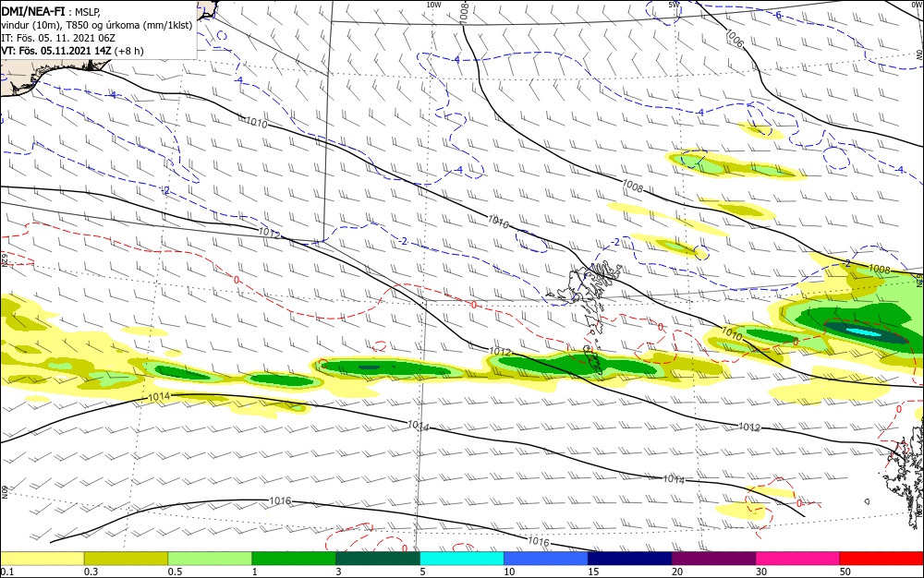Viewport: 924px width, 578px height.
Task: Click the legend value '0.3'
Action: [91, 572]
